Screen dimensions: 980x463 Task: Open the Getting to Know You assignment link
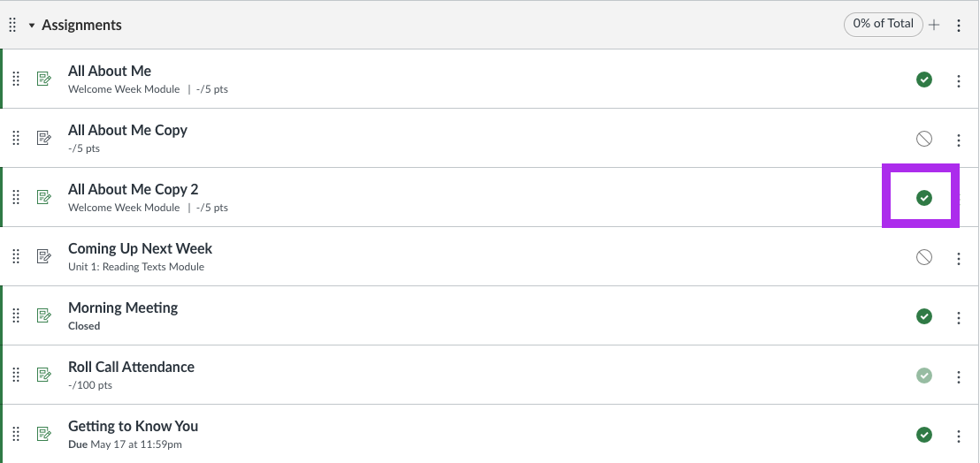click(134, 426)
